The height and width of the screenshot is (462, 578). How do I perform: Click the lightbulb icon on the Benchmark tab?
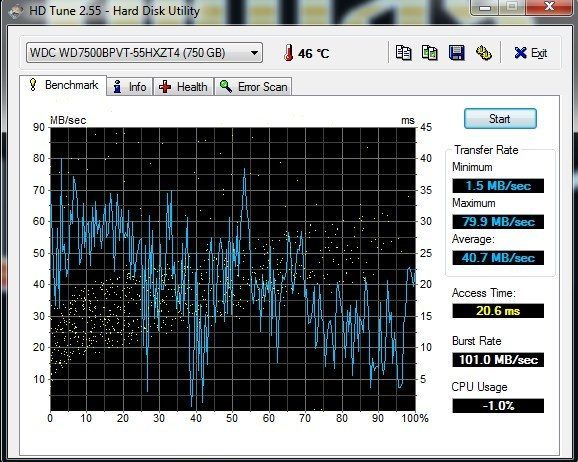pyautogui.click(x=33, y=85)
